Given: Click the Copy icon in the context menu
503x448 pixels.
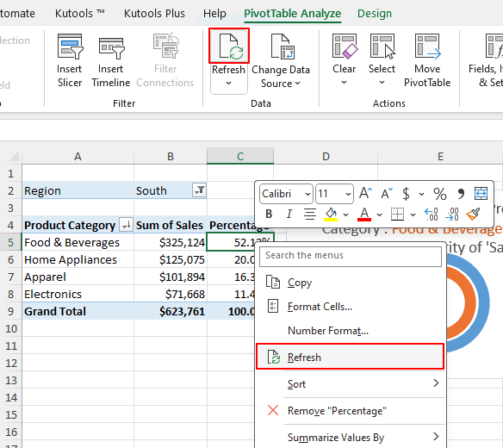Looking at the screenshot, I should (x=273, y=283).
